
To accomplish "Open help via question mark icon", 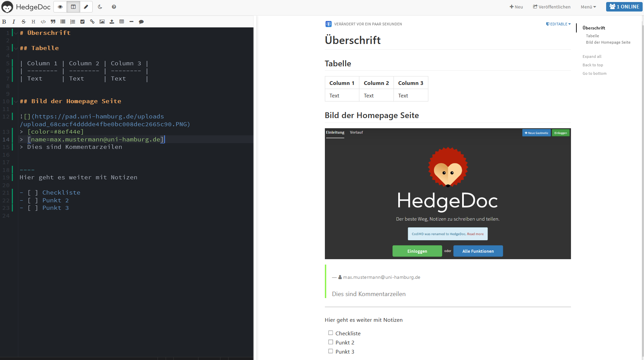I will pos(114,7).
